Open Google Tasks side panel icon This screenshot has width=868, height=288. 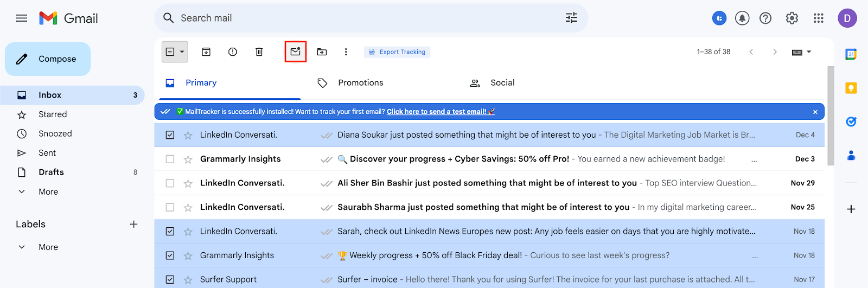point(851,121)
